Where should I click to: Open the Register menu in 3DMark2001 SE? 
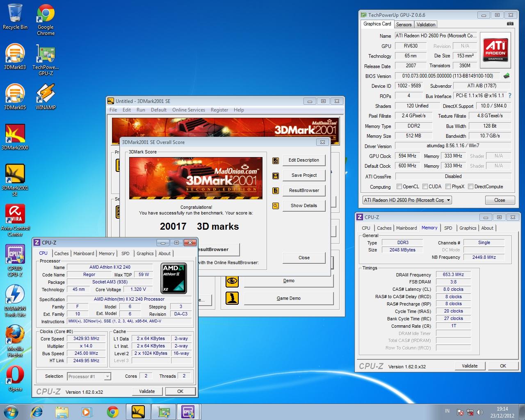(x=219, y=110)
